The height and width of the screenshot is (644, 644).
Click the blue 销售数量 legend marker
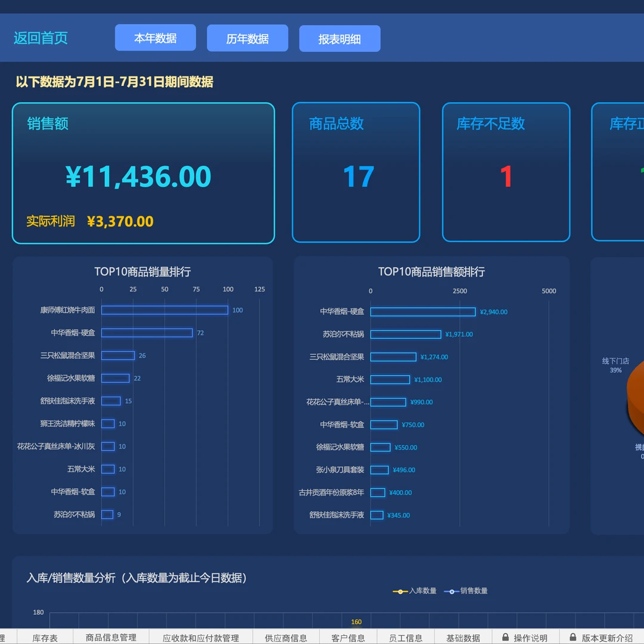(x=451, y=592)
